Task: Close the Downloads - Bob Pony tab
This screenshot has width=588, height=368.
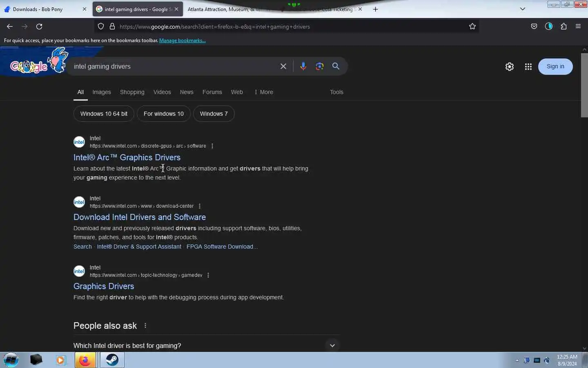Action: tap(85, 9)
